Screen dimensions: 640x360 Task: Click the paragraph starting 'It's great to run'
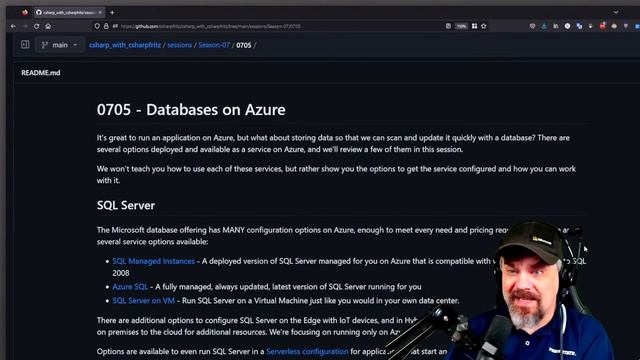click(333, 144)
